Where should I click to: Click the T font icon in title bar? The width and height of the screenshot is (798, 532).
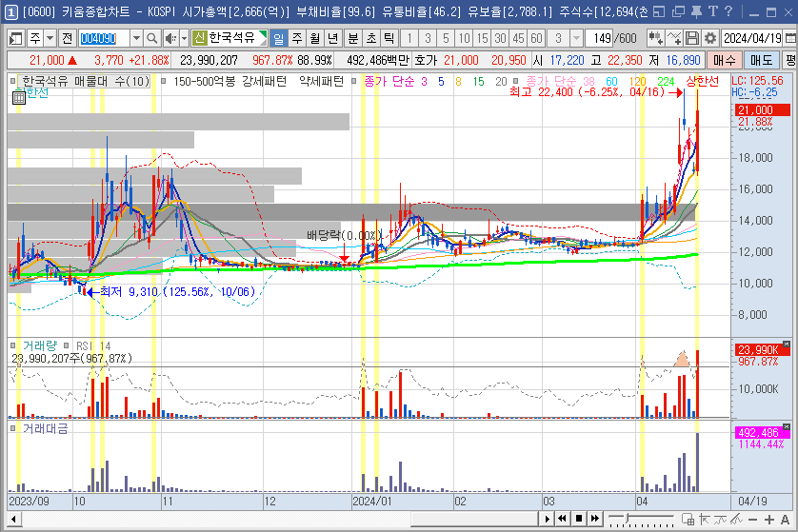pos(713,11)
